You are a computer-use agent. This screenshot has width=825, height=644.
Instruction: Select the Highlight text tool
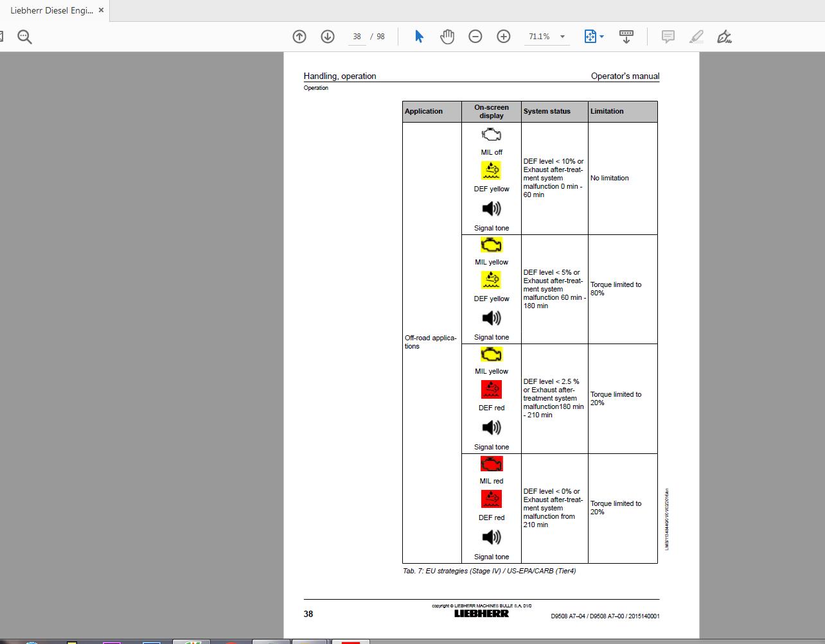pyautogui.click(x=696, y=37)
